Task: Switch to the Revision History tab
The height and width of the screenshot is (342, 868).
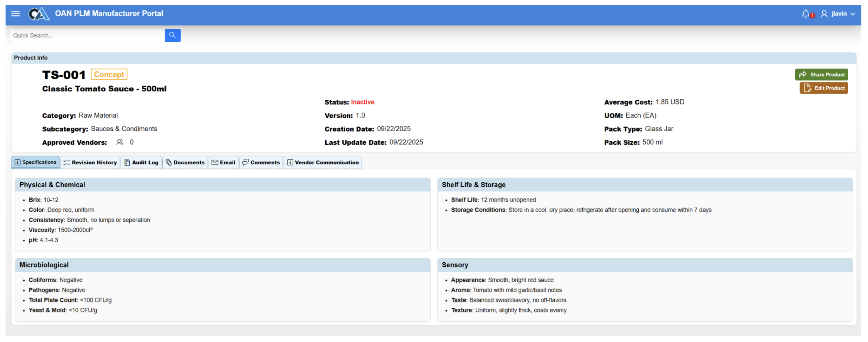Action: tap(90, 162)
